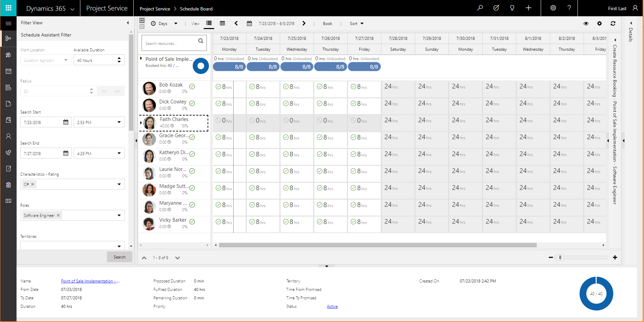Open Search Start calendar picker

pos(66,122)
